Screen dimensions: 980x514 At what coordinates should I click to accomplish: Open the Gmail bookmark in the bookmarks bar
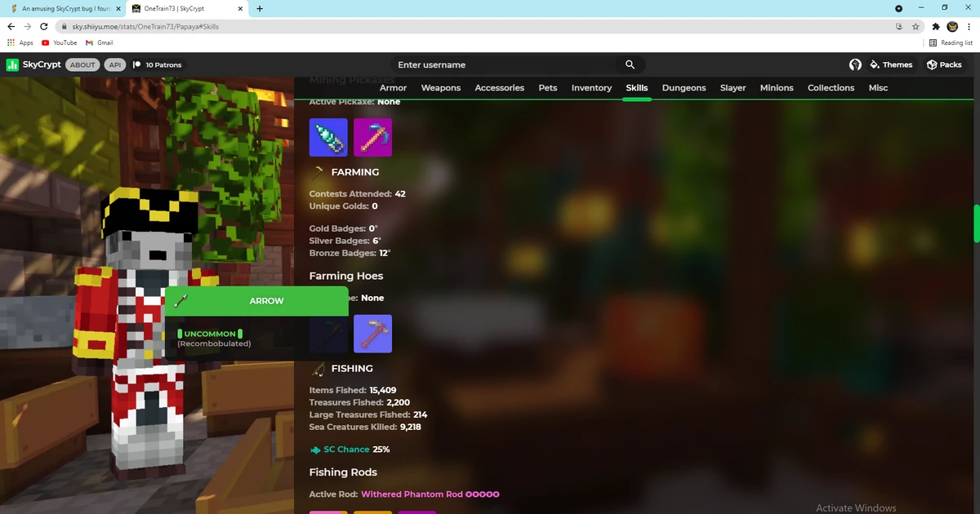point(99,42)
